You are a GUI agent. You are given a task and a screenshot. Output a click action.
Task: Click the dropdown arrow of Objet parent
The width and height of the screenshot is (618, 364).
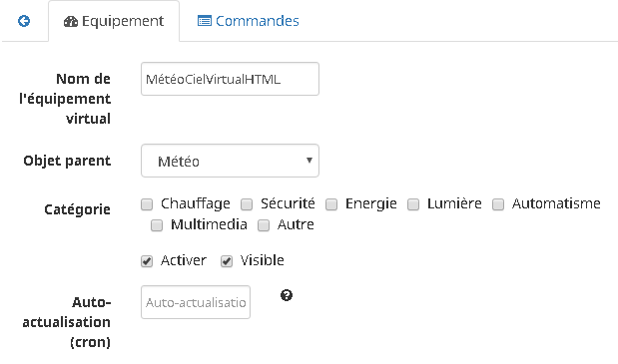coord(309,161)
